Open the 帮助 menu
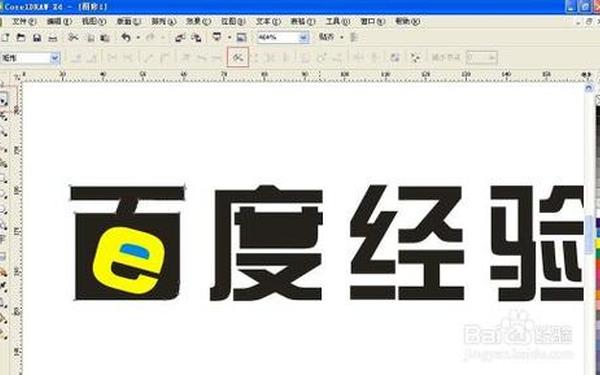The width and height of the screenshot is (600, 375). 407,21
